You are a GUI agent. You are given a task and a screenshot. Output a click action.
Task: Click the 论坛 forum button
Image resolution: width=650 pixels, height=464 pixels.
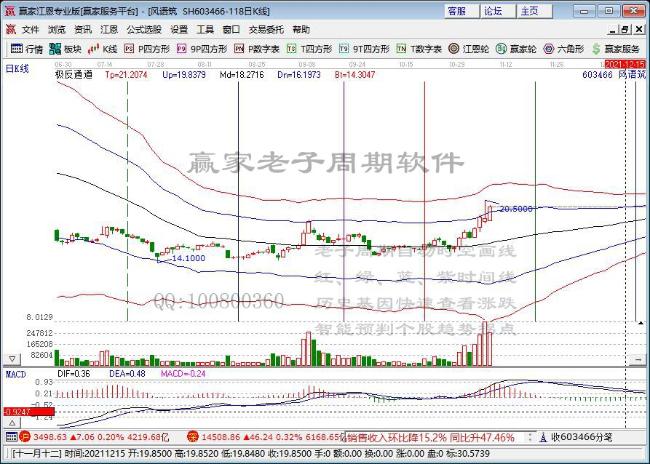coord(498,11)
